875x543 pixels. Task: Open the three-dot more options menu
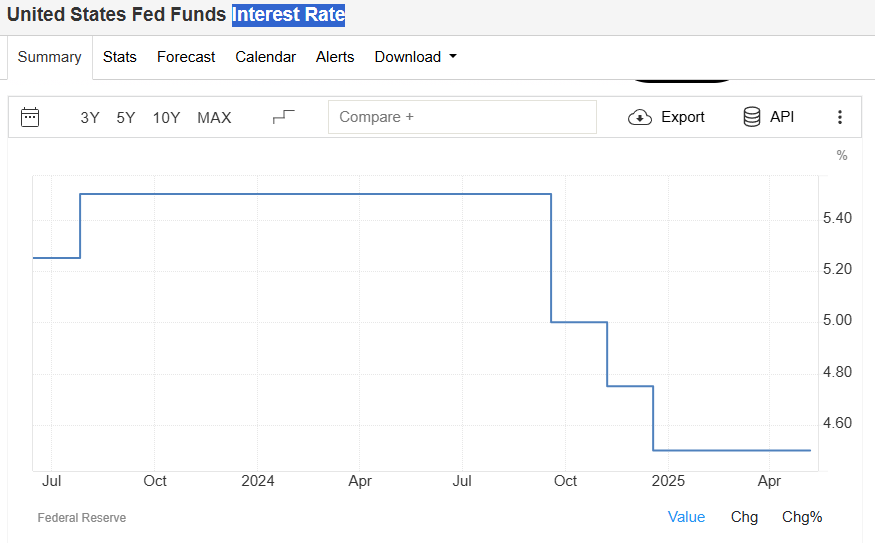pos(840,117)
